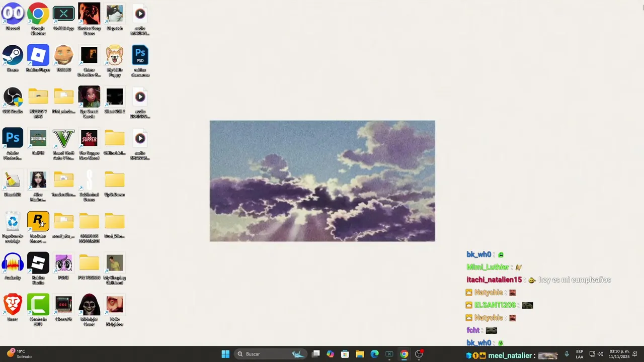Select the Camtasia 2019 shortcut

point(38,311)
